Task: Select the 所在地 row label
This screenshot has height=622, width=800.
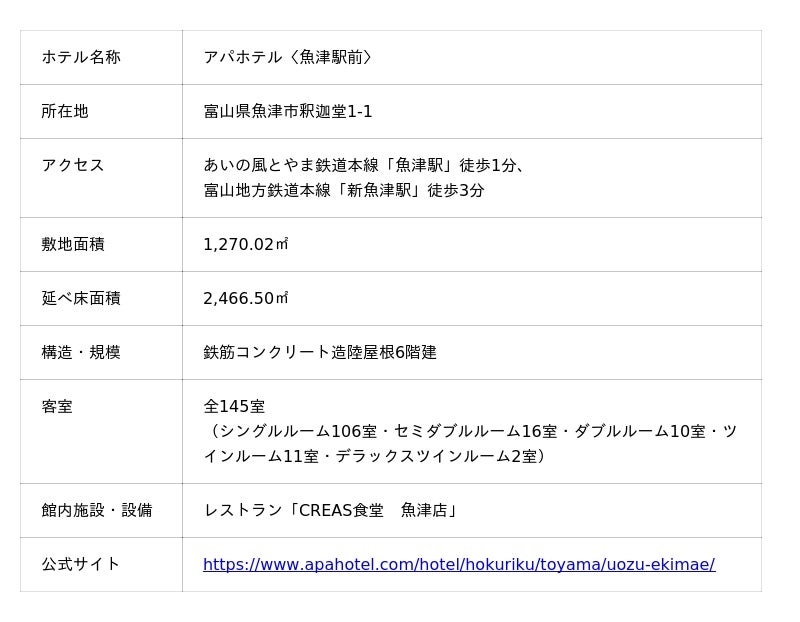Action: 65,111
